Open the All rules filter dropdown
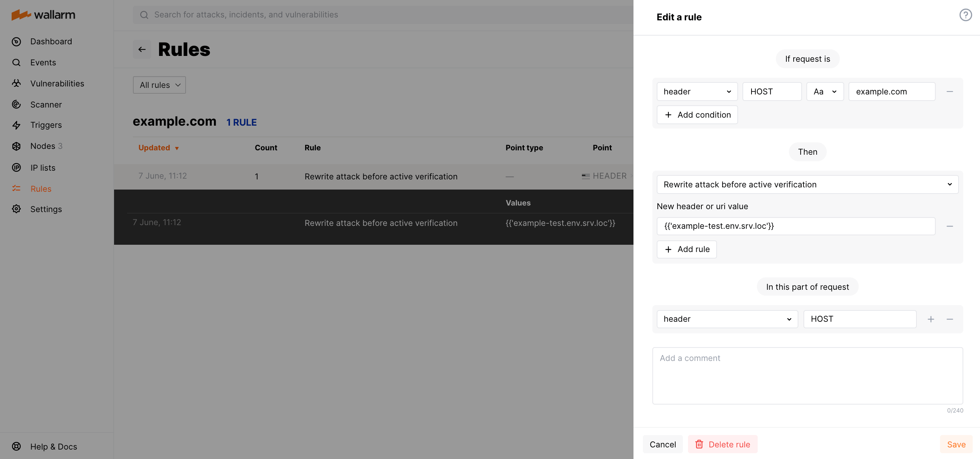 [159, 85]
